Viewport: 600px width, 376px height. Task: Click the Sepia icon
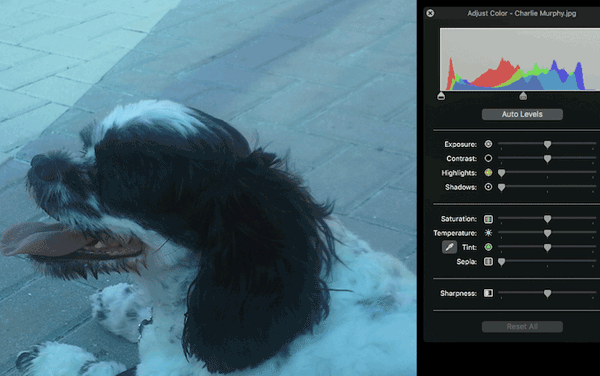tap(488, 262)
